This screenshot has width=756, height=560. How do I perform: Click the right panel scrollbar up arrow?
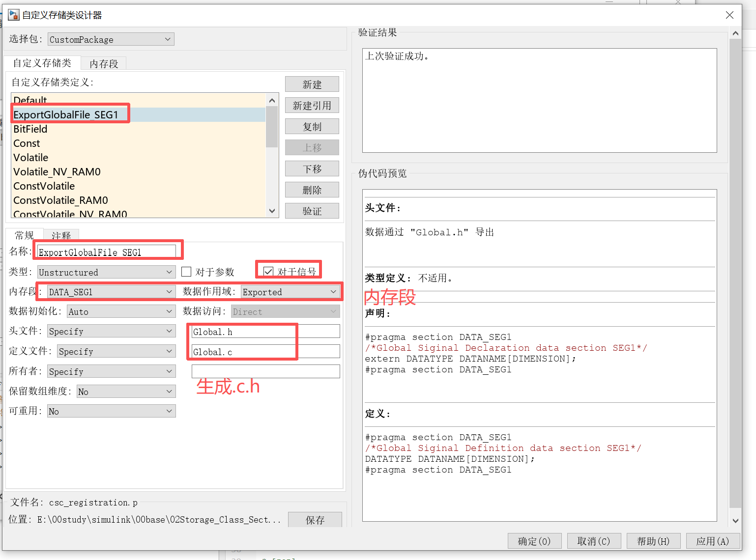click(x=735, y=33)
